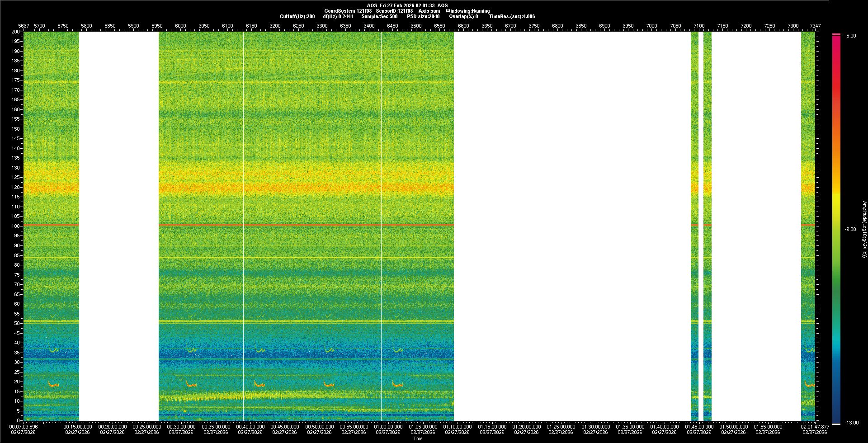Click the orange 20 Hz chirp near 00:50:00

click(329, 384)
